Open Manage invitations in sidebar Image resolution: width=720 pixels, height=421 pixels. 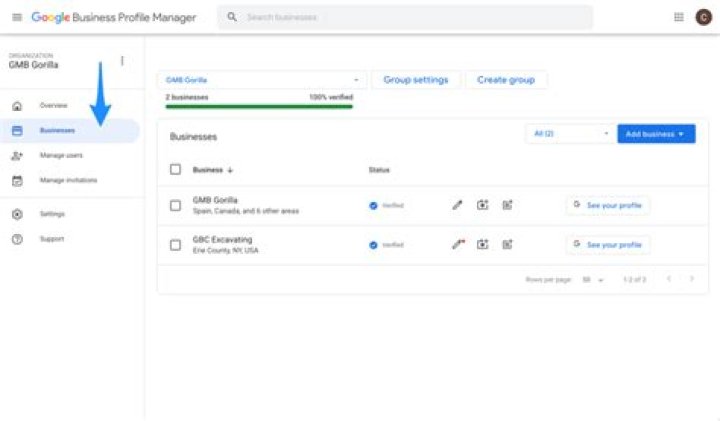(x=68, y=180)
